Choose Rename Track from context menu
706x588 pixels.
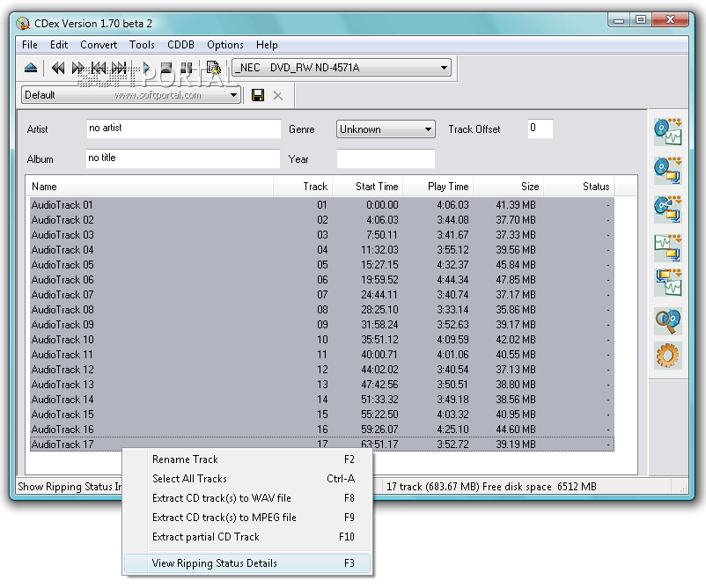(247, 459)
